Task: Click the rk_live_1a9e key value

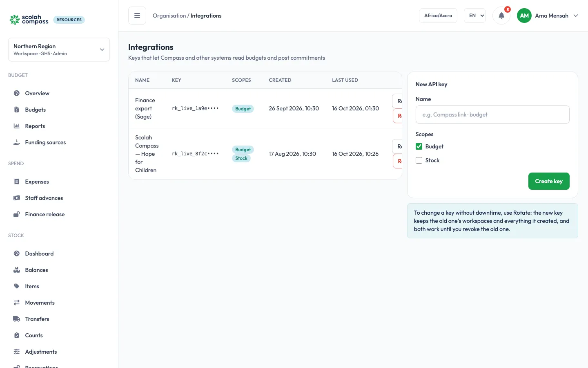Action: [195, 108]
